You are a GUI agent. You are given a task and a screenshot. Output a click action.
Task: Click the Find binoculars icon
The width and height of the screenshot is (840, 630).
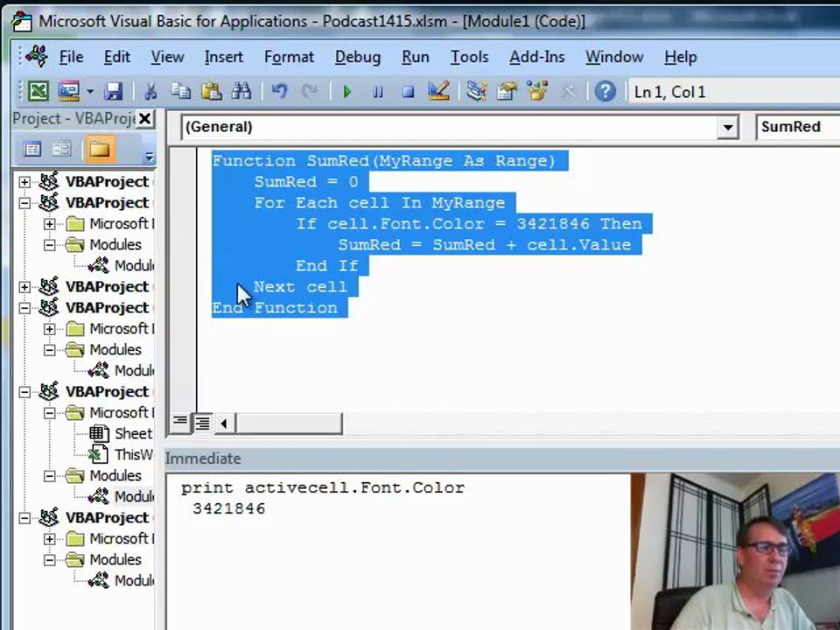pyautogui.click(x=241, y=91)
